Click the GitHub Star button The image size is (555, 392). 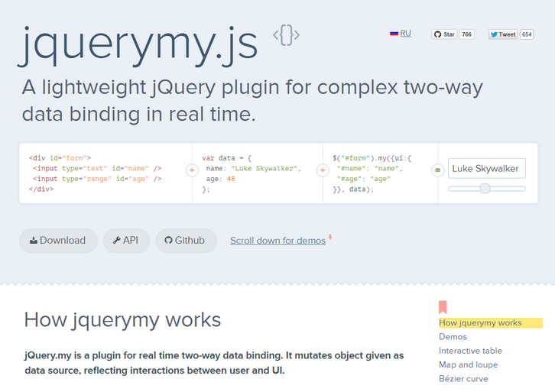(444, 34)
